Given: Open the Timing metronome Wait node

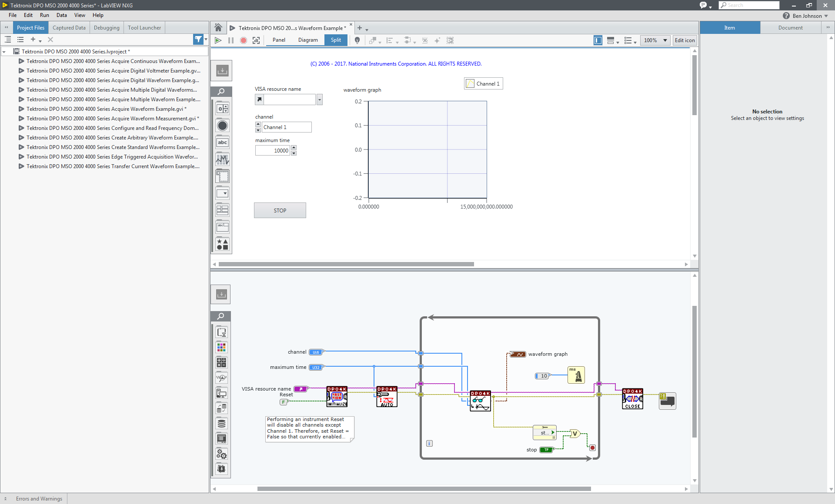Looking at the screenshot, I should pos(576,375).
